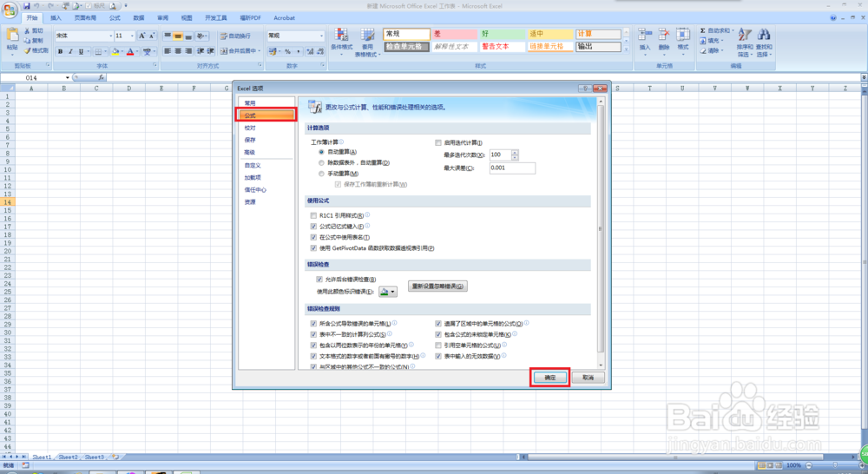Click the Cut (剪切) scissors icon
868x474 pixels.
coord(27,31)
